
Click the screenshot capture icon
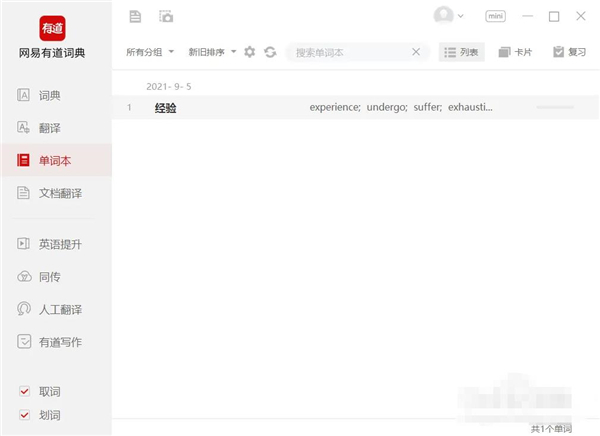tap(166, 16)
